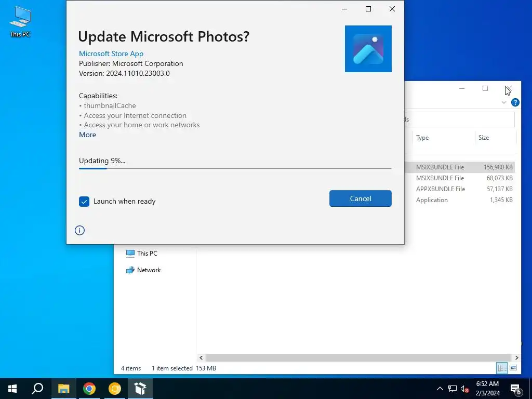The width and height of the screenshot is (532, 399).
Task: Click Access your home or work networks
Action: (142, 125)
